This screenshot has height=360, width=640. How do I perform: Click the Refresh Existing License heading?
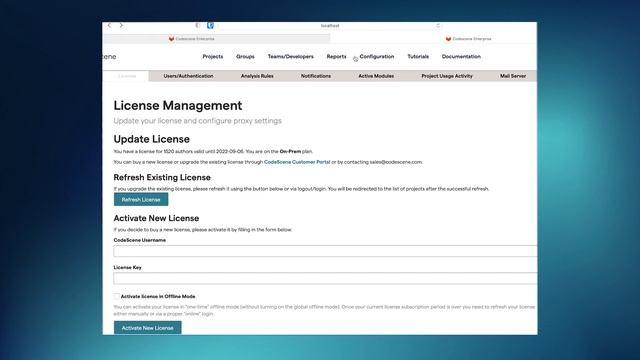tap(162, 178)
